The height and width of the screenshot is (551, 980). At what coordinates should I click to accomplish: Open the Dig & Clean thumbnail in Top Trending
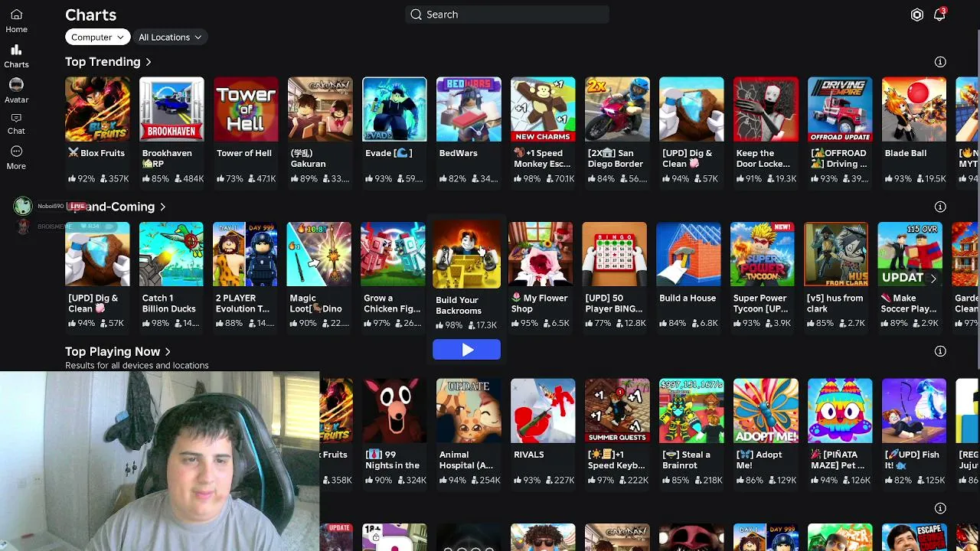point(691,109)
